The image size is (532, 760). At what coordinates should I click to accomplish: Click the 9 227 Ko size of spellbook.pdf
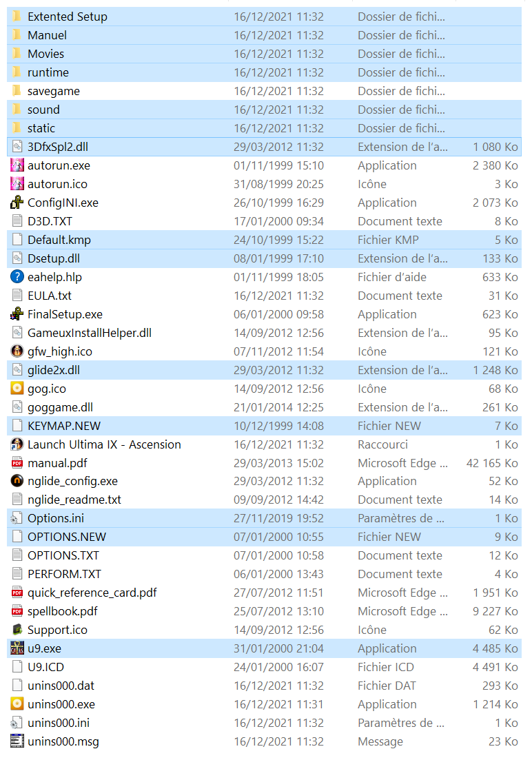tap(495, 611)
